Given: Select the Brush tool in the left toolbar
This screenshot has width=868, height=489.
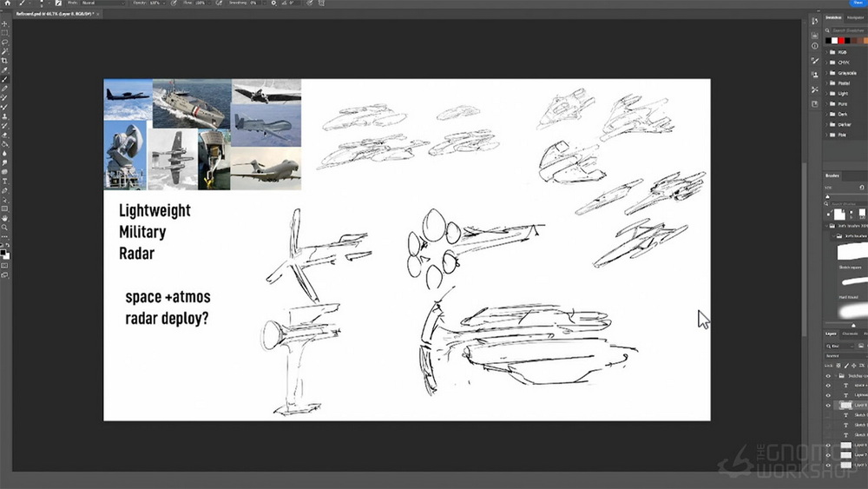Looking at the screenshot, I should coord(4,80).
